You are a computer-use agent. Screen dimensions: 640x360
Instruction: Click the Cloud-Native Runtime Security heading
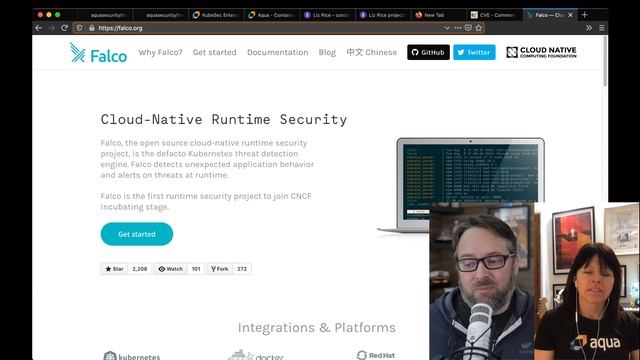pos(224,120)
